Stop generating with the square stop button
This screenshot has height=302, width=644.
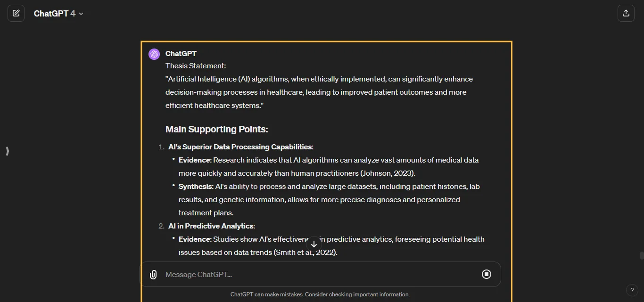[487, 274]
